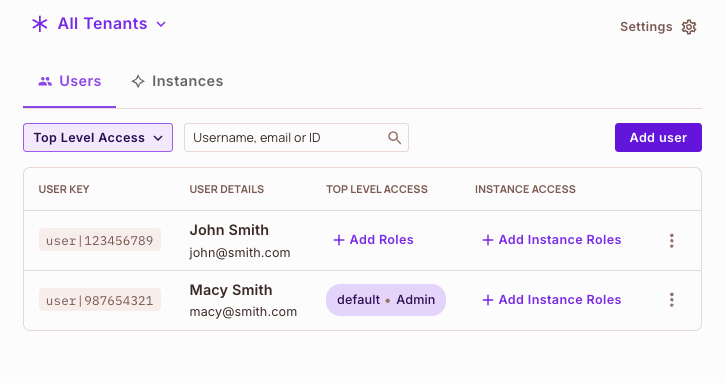Click user key user|987654321

(100, 300)
